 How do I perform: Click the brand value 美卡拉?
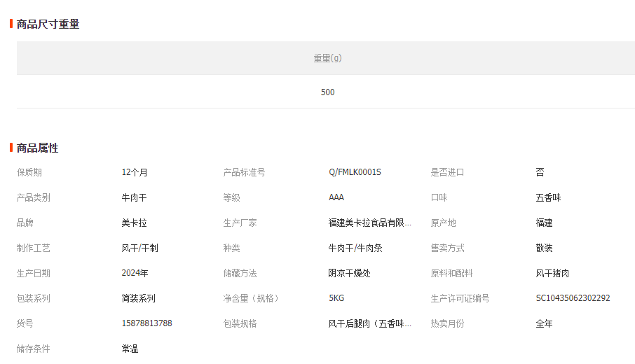coord(134,223)
